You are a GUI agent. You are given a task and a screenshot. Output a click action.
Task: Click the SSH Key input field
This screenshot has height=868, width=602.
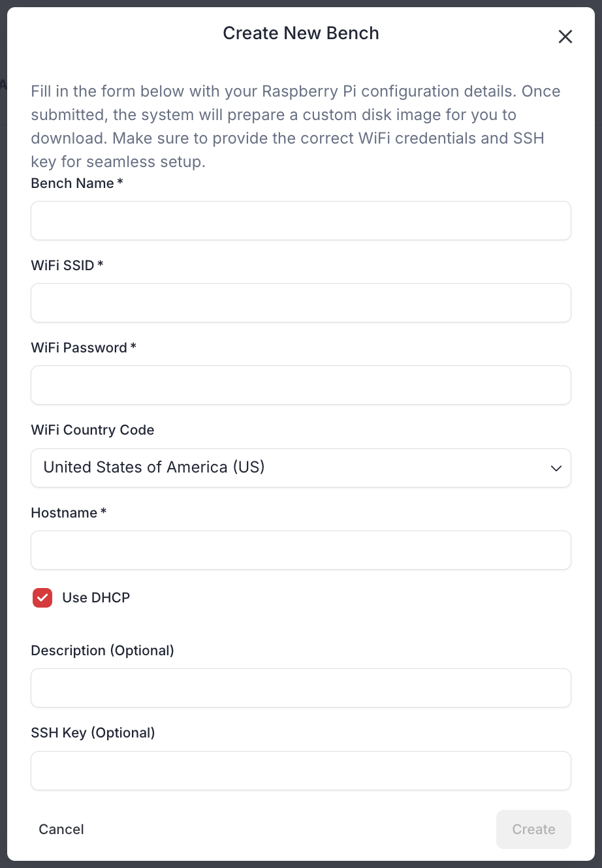tap(300, 771)
